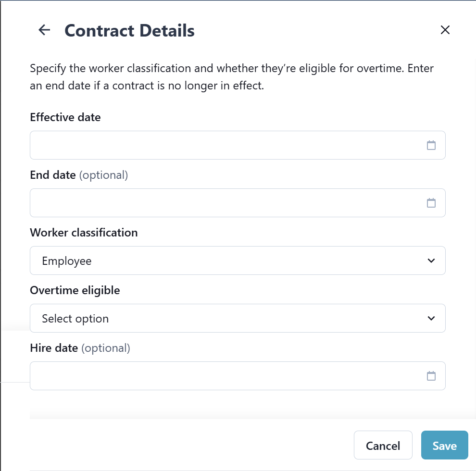476x471 pixels.
Task: Click the 'Effective date' field label
Action: tap(65, 117)
